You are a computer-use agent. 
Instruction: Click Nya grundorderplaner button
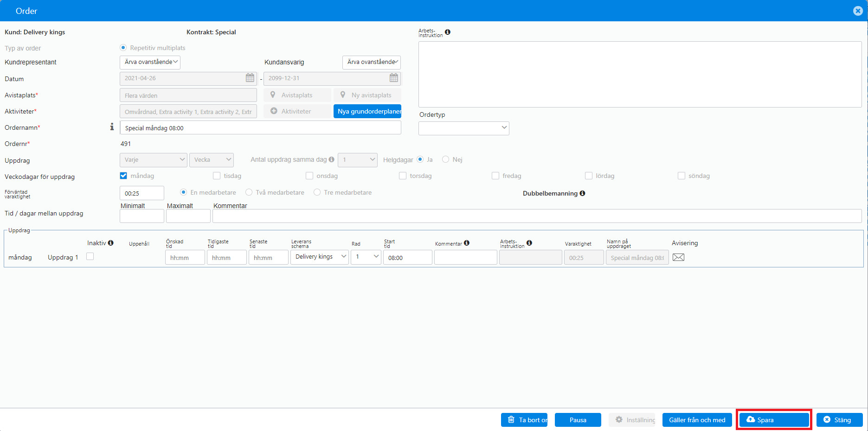tap(367, 111)
